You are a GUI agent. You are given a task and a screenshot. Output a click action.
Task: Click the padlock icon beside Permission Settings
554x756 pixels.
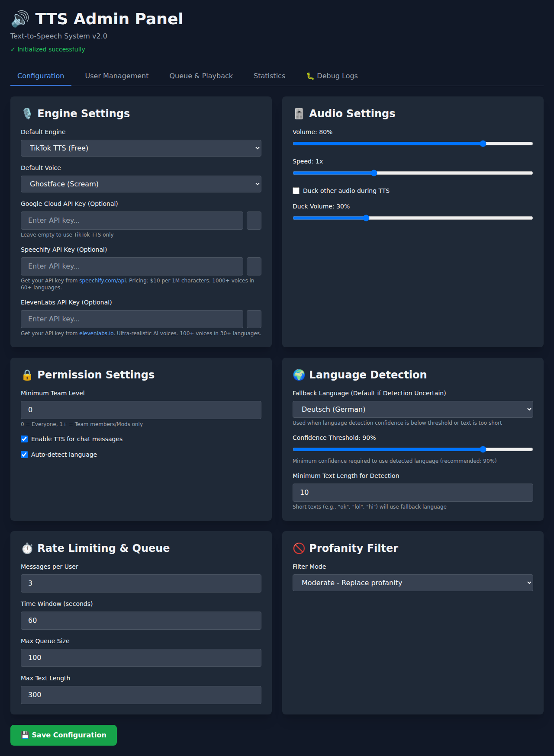(27, 375)
